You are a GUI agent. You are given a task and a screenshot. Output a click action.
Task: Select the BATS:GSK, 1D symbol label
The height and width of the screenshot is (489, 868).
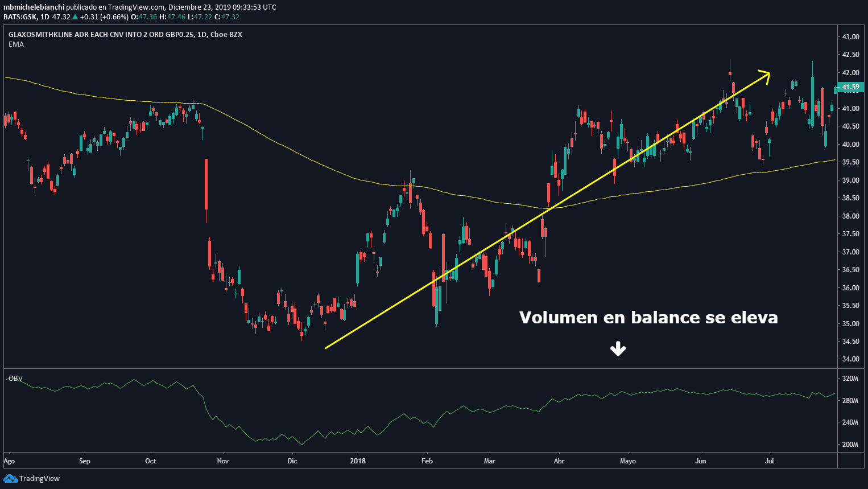(26, 17)
